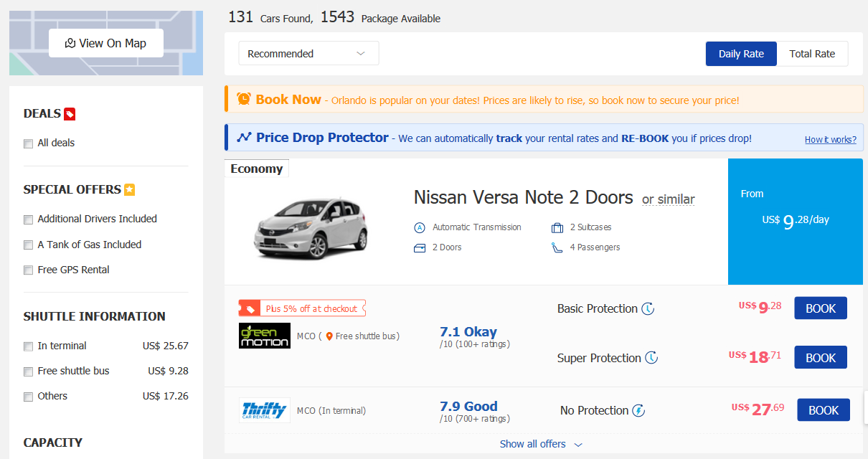
Task: Book Basic Protection at US$ 9.28
Action: 821,308
